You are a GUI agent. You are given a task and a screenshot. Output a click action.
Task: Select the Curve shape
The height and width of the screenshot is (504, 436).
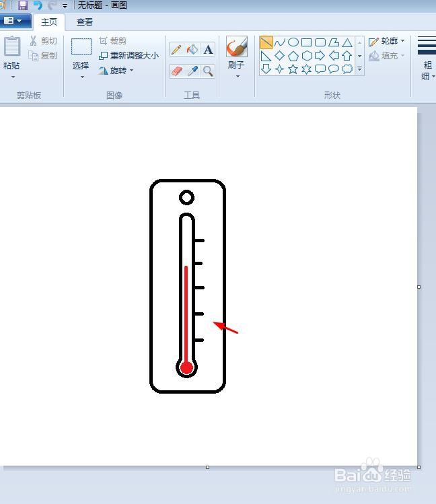click(x=280, y=42)
